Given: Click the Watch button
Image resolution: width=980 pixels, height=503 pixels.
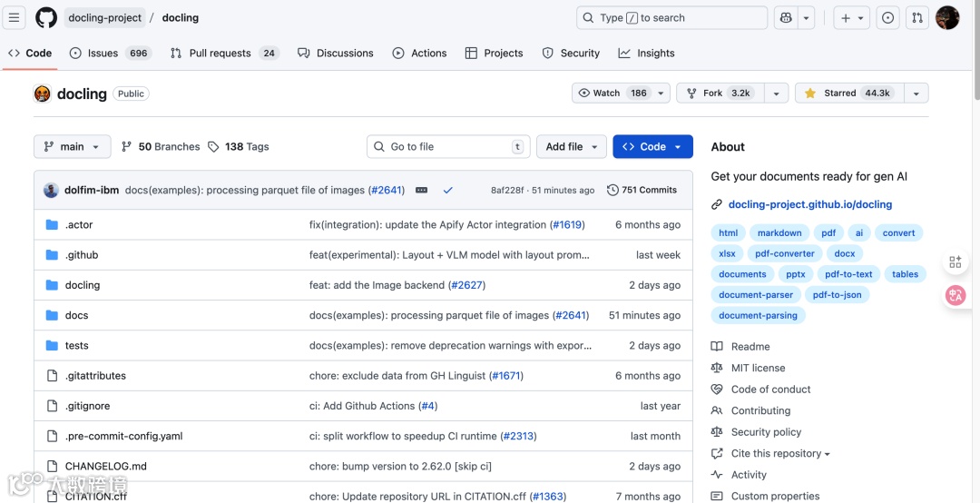Looking at the screenshot, I should point(621,94).
